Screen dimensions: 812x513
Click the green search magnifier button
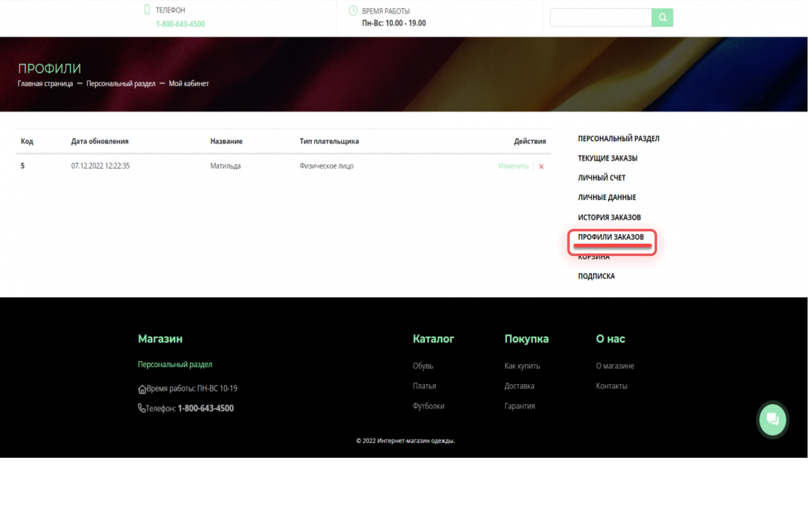coord(662,18)
